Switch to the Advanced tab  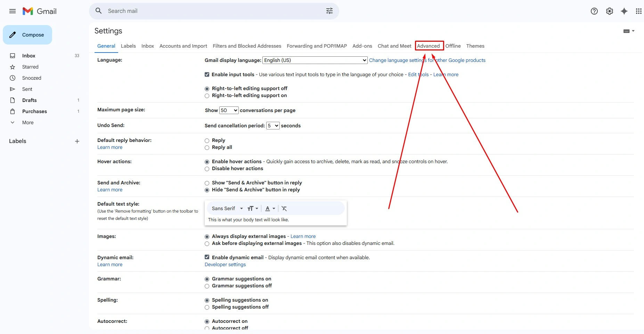pyautogui.click(x=428, y=46)
